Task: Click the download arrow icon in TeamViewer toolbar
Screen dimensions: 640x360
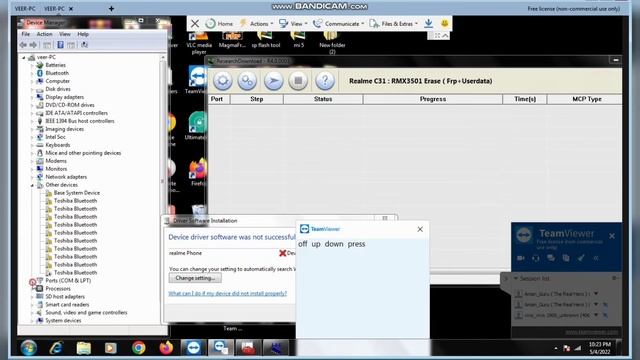Action: [x=428, y=23]
